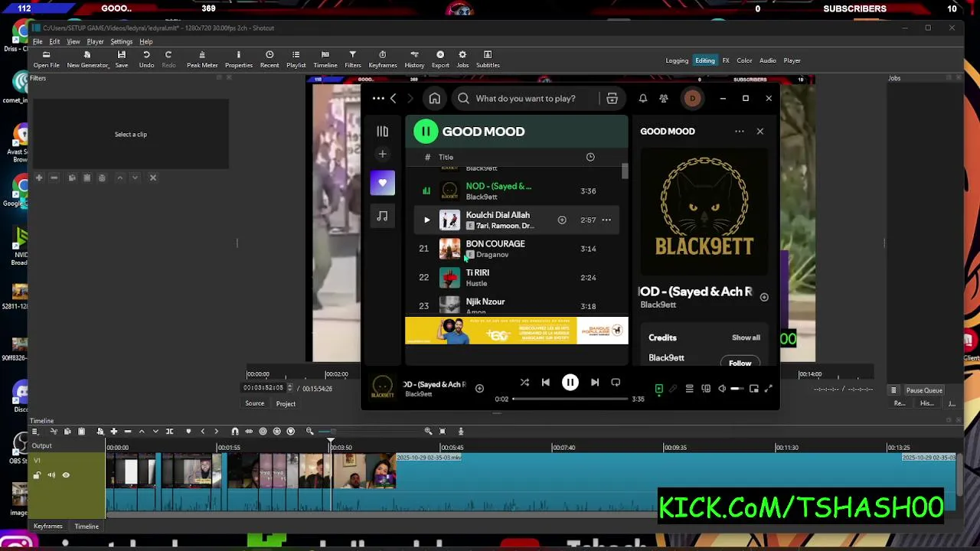The image size is (980, 551).
Task: Open the View menu in Shotcut
Action: pyautogui.click(x=73, y=41)
